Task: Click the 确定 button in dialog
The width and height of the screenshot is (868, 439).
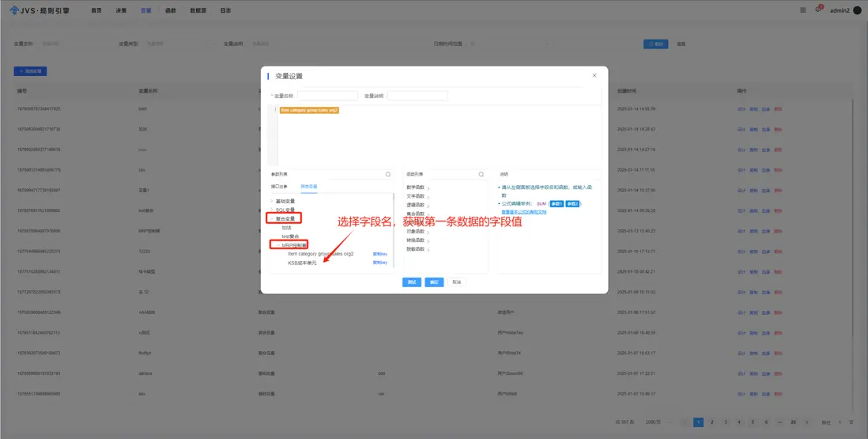Action: (434, 282)
